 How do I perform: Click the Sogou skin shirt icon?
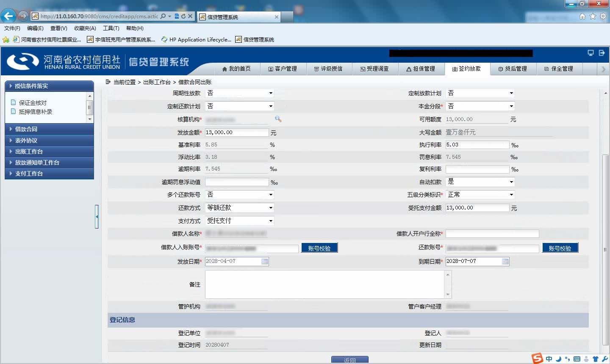(x=595, y=359)
